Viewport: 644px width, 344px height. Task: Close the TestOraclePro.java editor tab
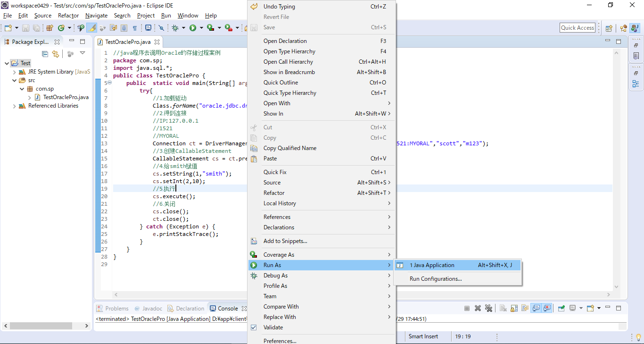[157, 42]
